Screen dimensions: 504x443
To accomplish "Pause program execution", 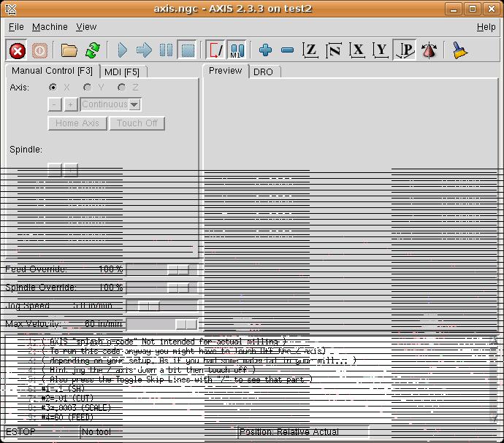I will pos(167,50).
